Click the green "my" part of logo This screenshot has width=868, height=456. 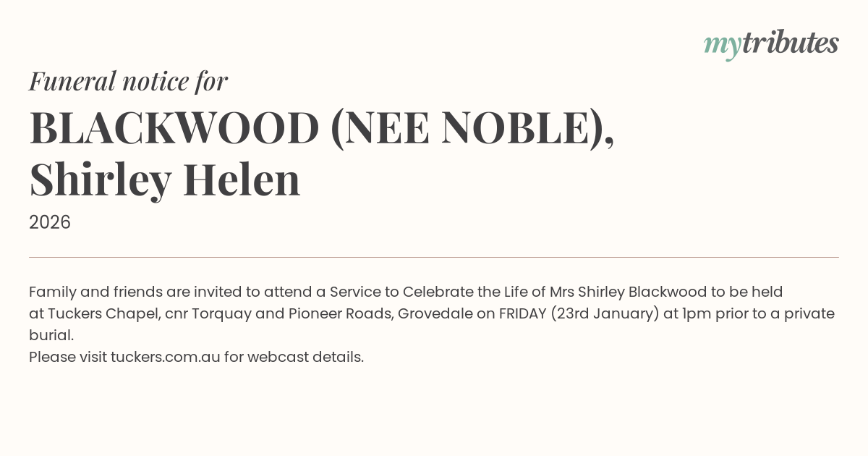coord(722,45)
